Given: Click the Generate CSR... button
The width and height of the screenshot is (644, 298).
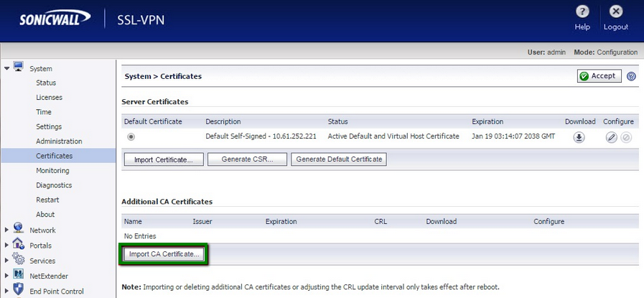Looking at the screenshot, I should (x=247, y=159).
